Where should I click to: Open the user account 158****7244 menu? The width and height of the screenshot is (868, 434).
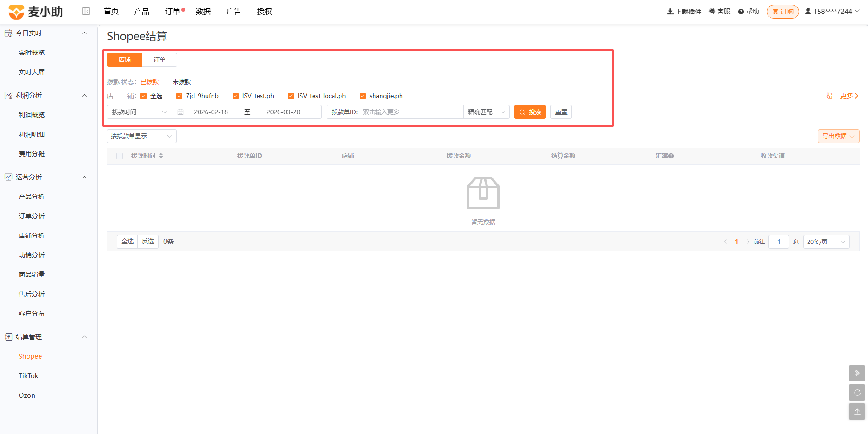(x=832, y=12)
